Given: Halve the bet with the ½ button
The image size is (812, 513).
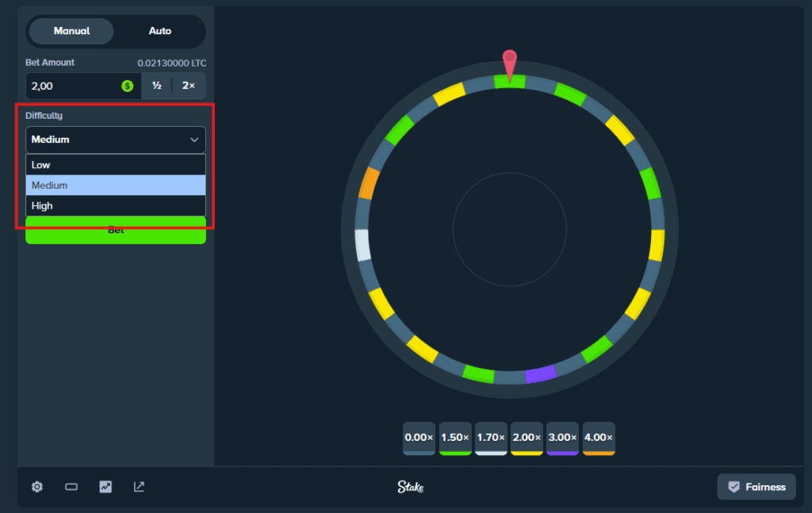Looking at the screenshot, I should point(156,86).
